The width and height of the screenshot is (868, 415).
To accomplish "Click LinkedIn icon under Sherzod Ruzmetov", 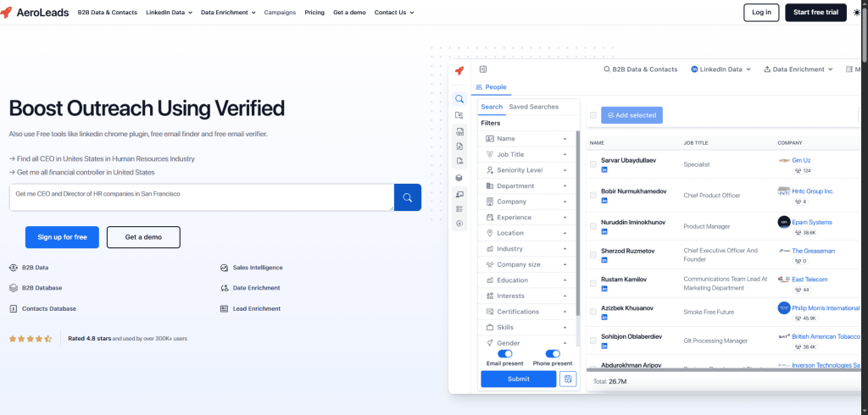I will pos(604,260).
